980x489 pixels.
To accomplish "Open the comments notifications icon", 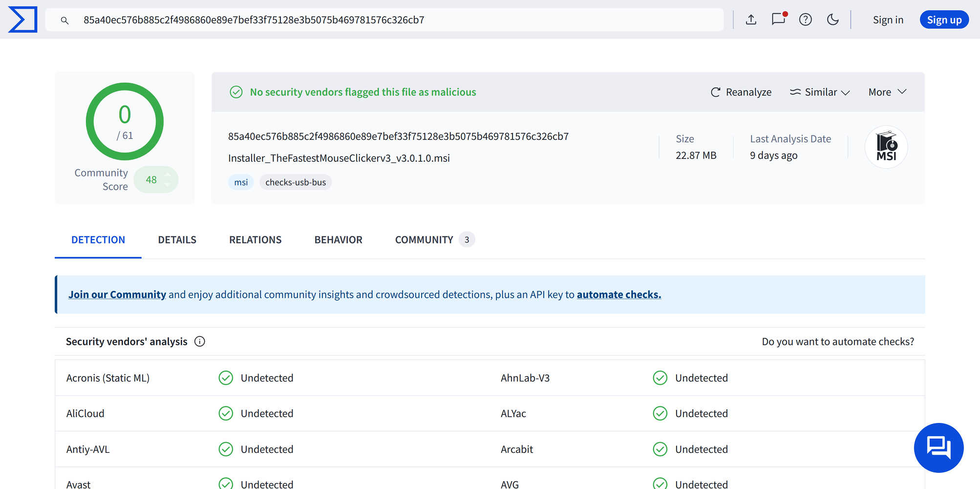I will [x=778, y=20].
